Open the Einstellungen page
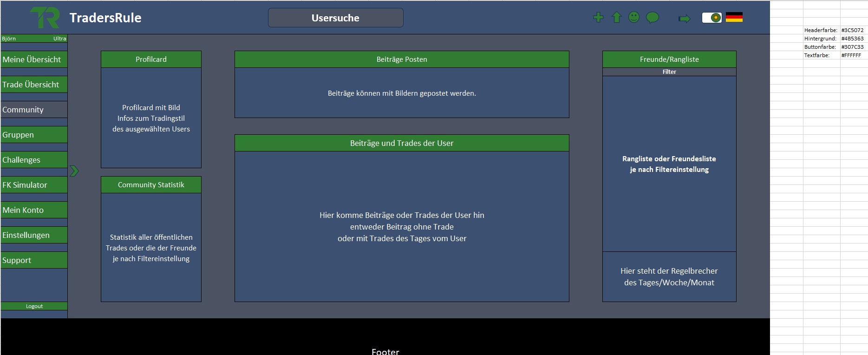This screenshot has width=868, height=355. point(34,235)
